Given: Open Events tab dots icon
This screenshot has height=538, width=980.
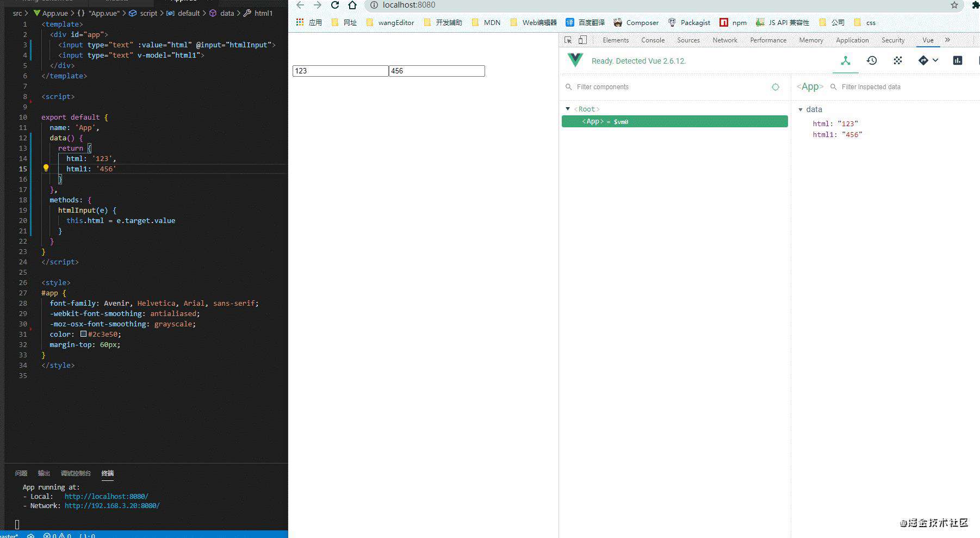Looking at the screenshot, I should pos(898,60).
